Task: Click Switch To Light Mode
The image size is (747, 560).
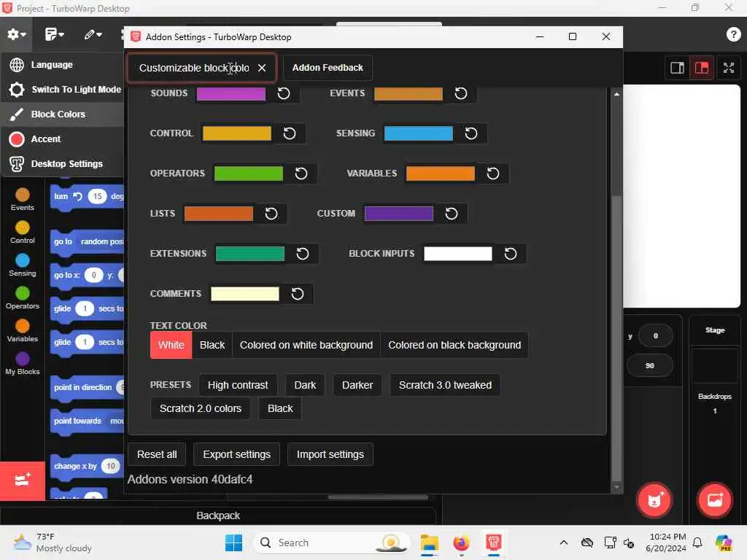Action: point(62,90)
